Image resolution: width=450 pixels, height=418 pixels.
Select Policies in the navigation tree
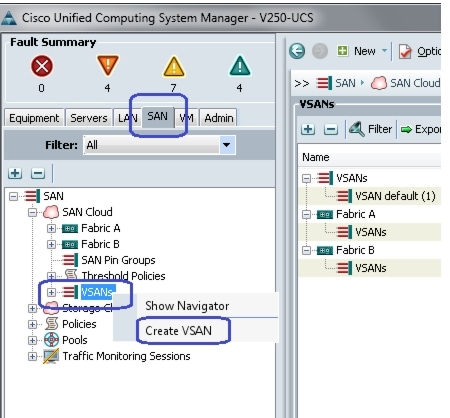coord(79,324)
